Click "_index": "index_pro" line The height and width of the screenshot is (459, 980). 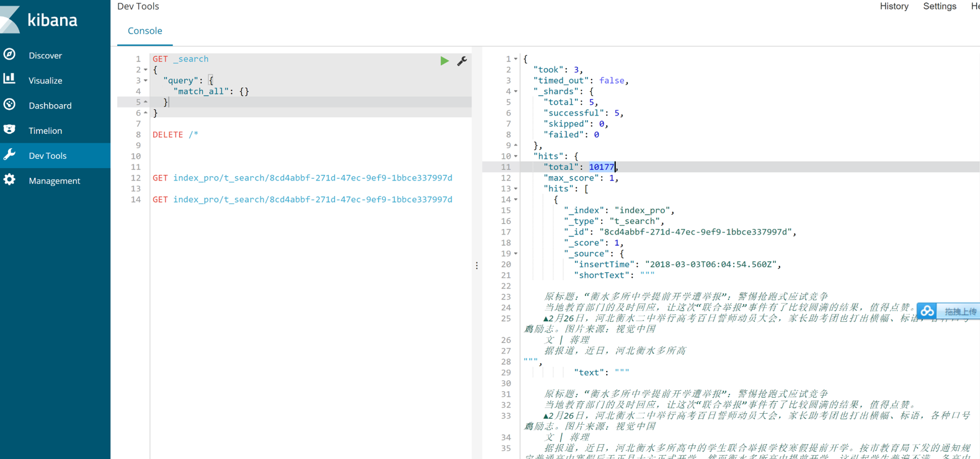(619, 210)
